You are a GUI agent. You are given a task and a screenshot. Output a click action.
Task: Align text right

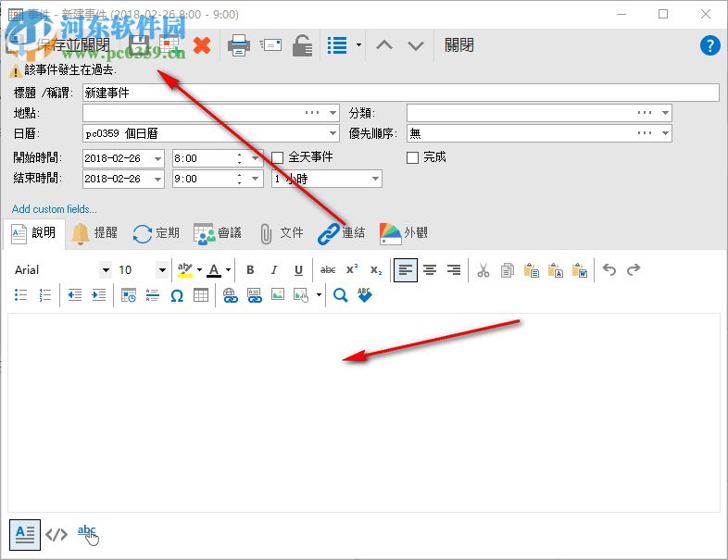tap(454, 270)
